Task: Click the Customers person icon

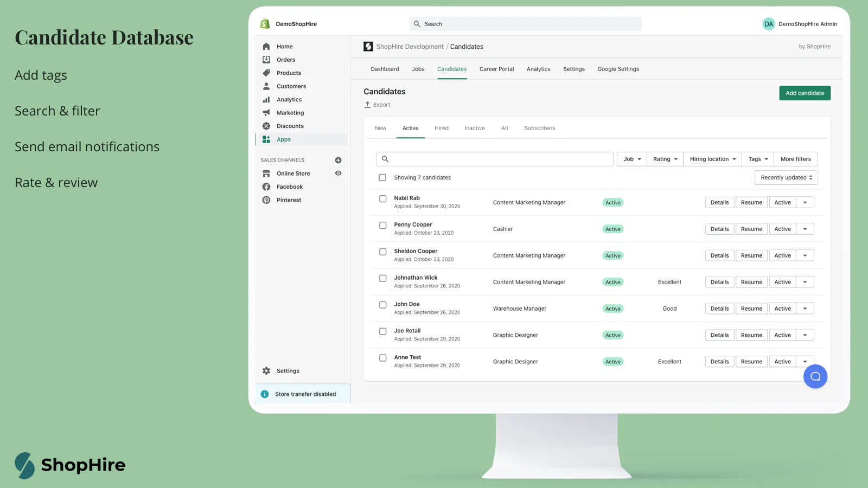Action: pyautogui.click(x=266, y=86)
